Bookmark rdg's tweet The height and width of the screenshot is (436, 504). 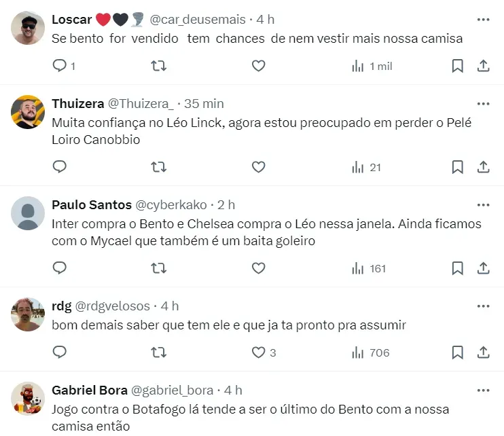pyautogui.click(x=458, y=352)
